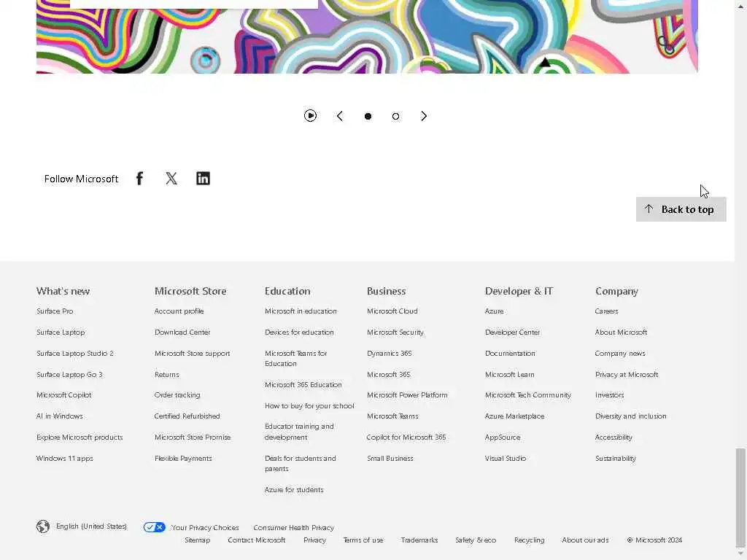Click the vertical scrollbar thumb
Viewport: 747px width, 560px height.
coord(740,497)
